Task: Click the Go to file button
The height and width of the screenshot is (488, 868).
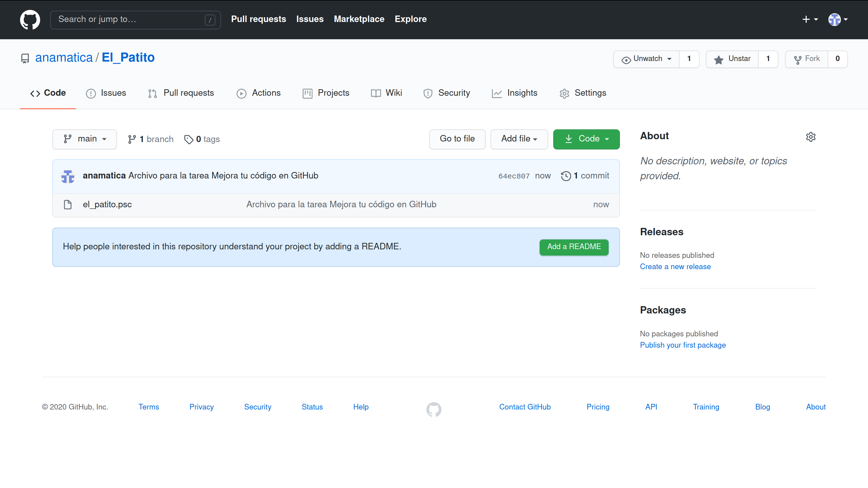Action: pos(457,139)
